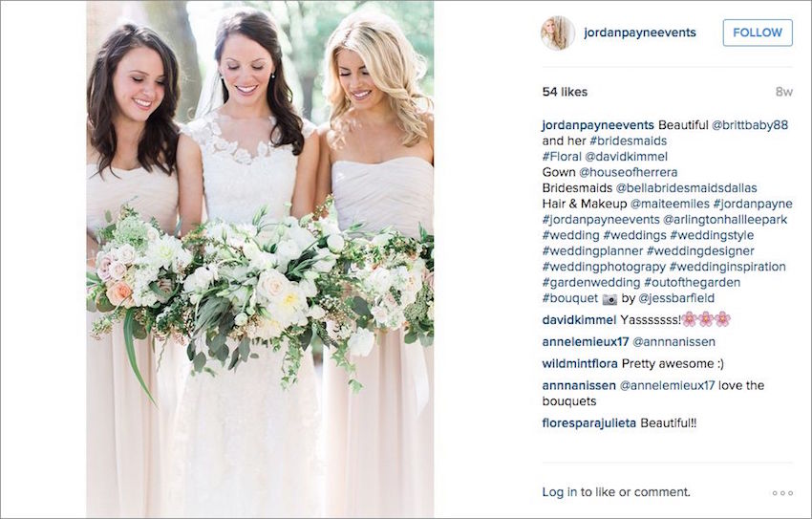Click the Follow button
This screenshot has width=812, height=519.
pos(758,32)
